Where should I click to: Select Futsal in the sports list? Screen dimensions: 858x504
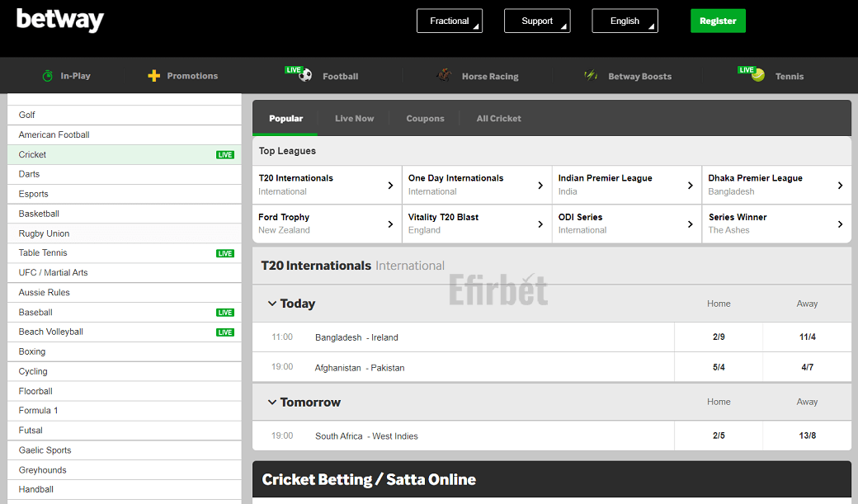[x=125, y=430]
